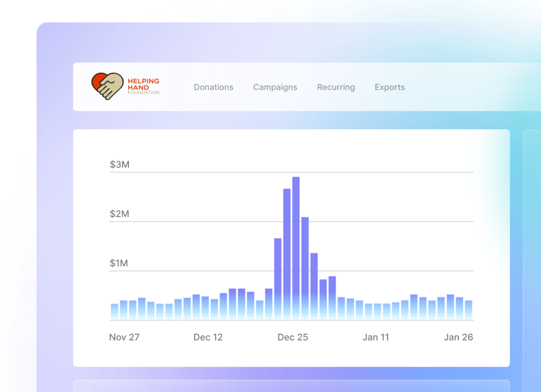Select the bar immediately right of the peak
541x392 pixels.
(x=305, y=267)
